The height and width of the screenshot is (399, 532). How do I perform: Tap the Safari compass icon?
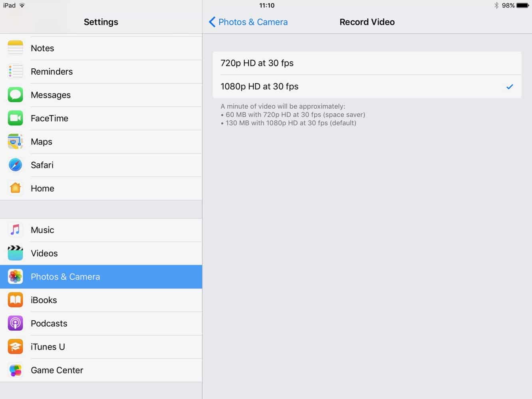coord(16,165)
